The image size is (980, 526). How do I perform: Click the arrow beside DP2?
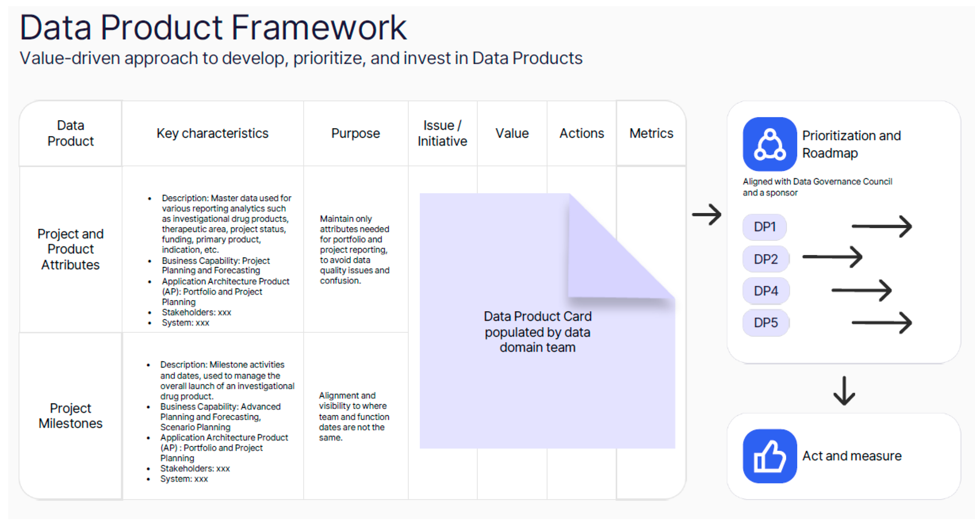[x=832, y=257]
